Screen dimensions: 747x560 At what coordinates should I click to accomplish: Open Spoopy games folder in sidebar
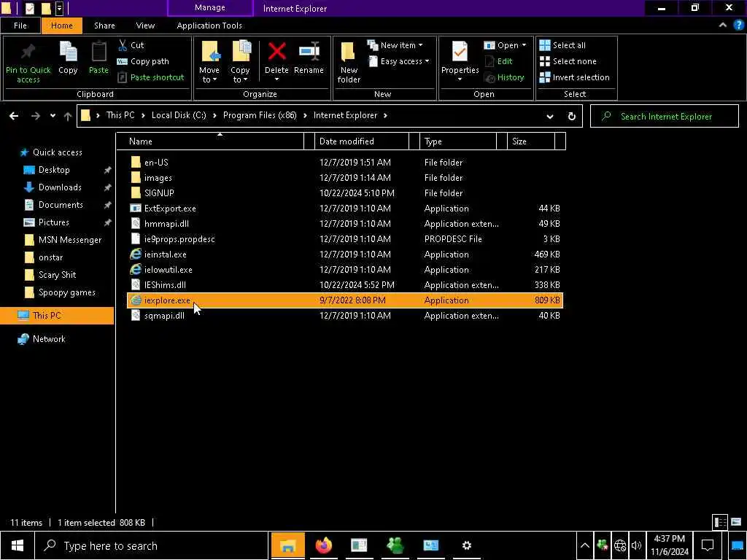click(x=66, y=292)
